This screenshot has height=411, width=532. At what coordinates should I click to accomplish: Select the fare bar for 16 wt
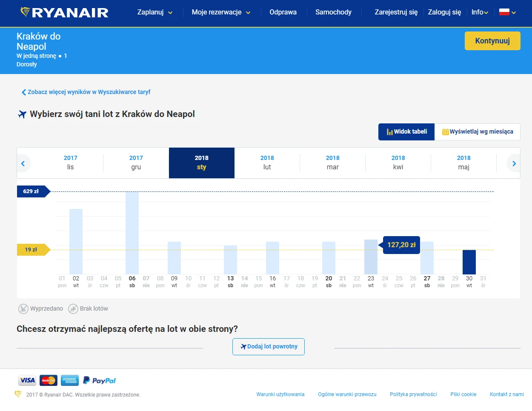click(x=272, y=258)
